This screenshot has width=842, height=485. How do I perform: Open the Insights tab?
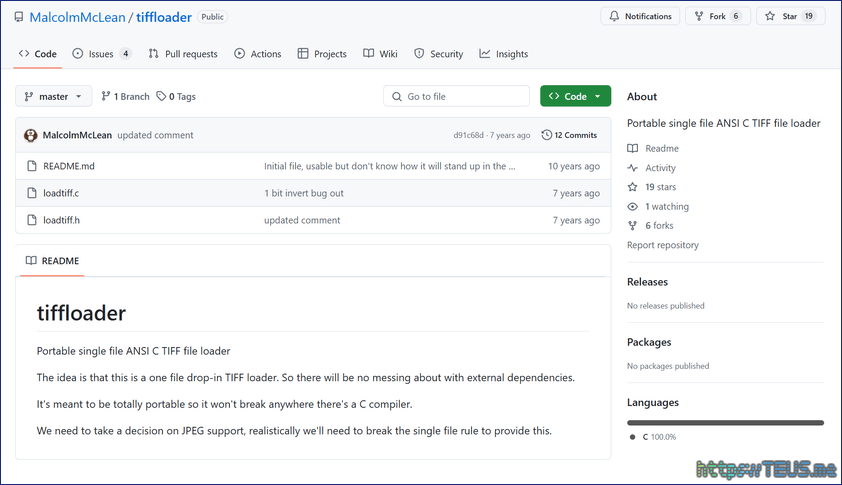(x=503, y=54)
